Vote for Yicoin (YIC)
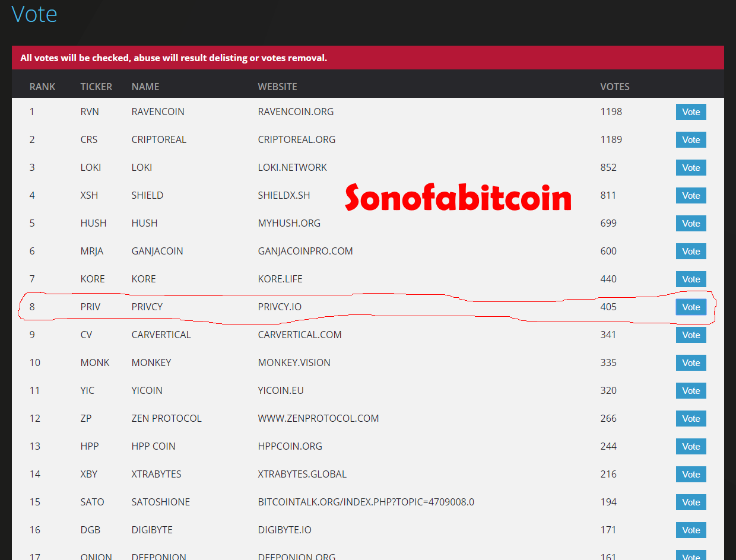 tap(691, 391)
